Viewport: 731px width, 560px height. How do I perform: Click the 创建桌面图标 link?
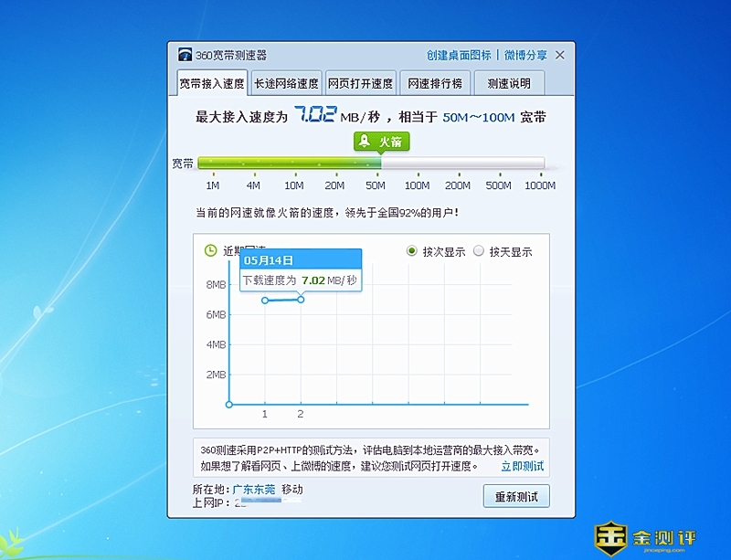pos(459,55)
